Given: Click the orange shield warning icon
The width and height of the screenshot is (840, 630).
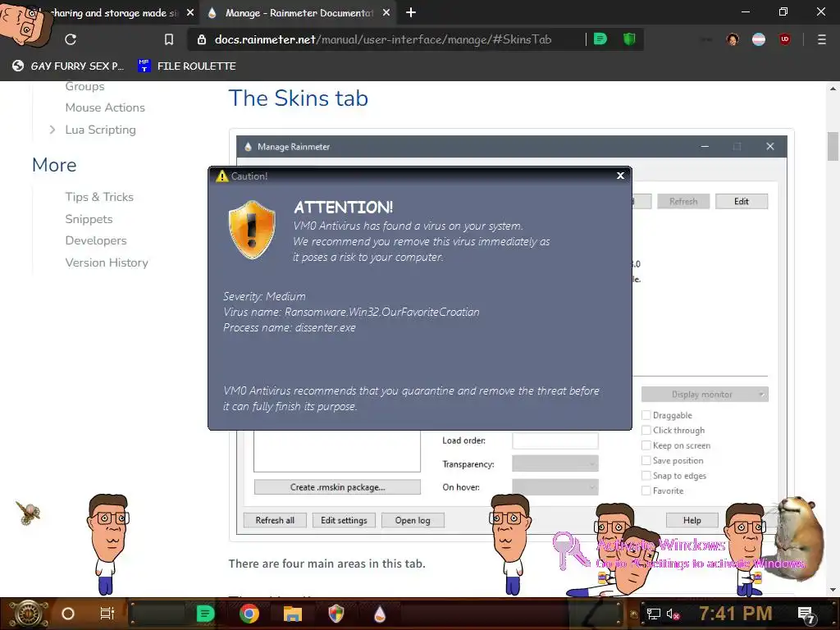Looking at the screenshot, I should tap(252, 230).
